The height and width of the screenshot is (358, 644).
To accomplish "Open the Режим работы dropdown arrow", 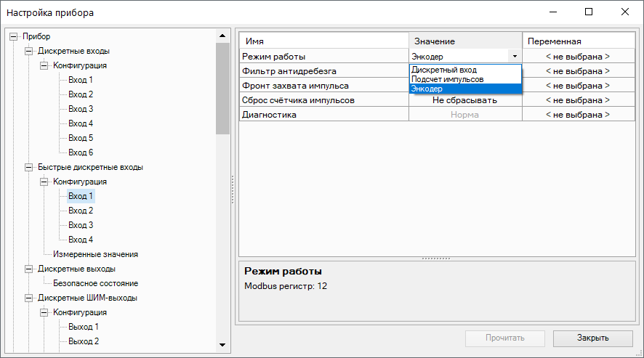I will click(x=515, y=56).
